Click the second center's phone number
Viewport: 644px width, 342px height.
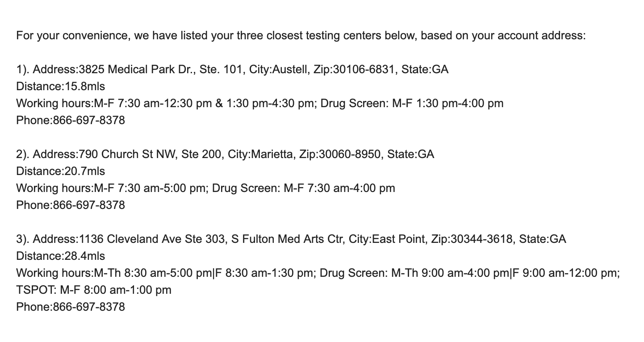pos(89,205)
